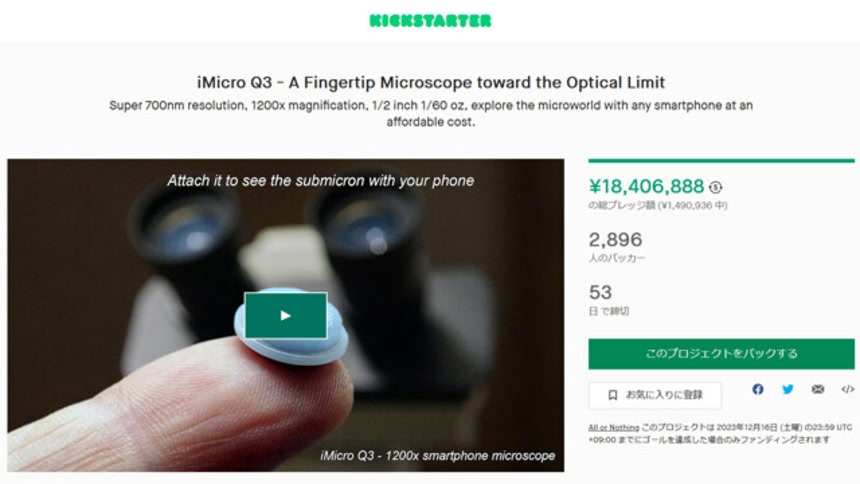The height and width of the screenshot is (484, 860).
Task: Share the project on Facebook
Action: coord(758,389)
